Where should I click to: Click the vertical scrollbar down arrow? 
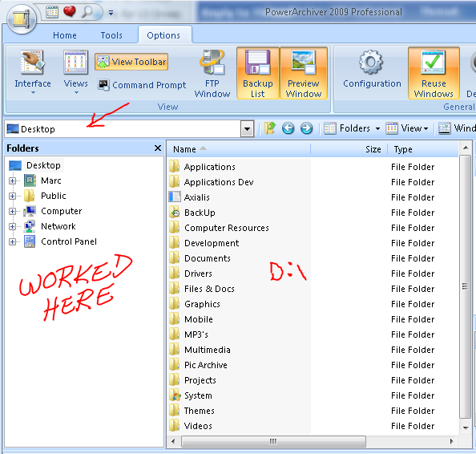[x=466, y=428]
